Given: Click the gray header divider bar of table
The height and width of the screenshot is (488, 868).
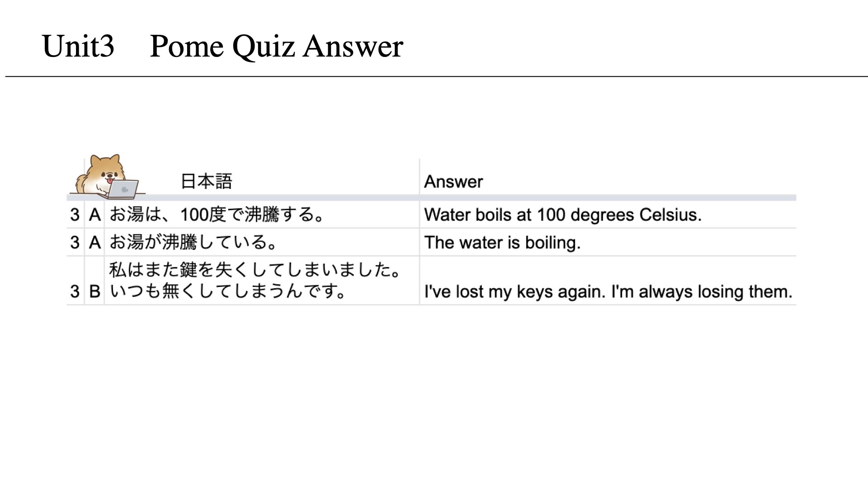Looking at the screenshot, I should click(431, 197).
